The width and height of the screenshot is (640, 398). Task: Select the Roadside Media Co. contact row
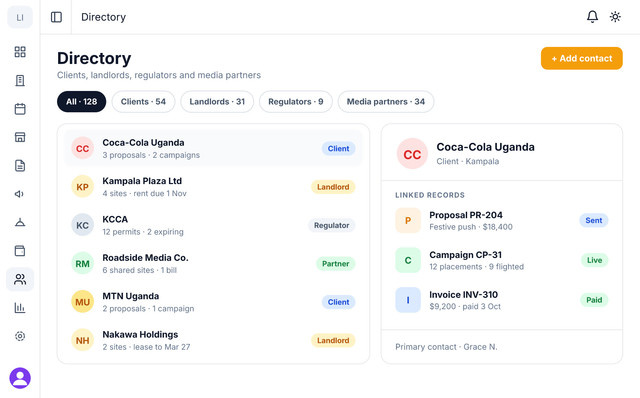point(213,263)
